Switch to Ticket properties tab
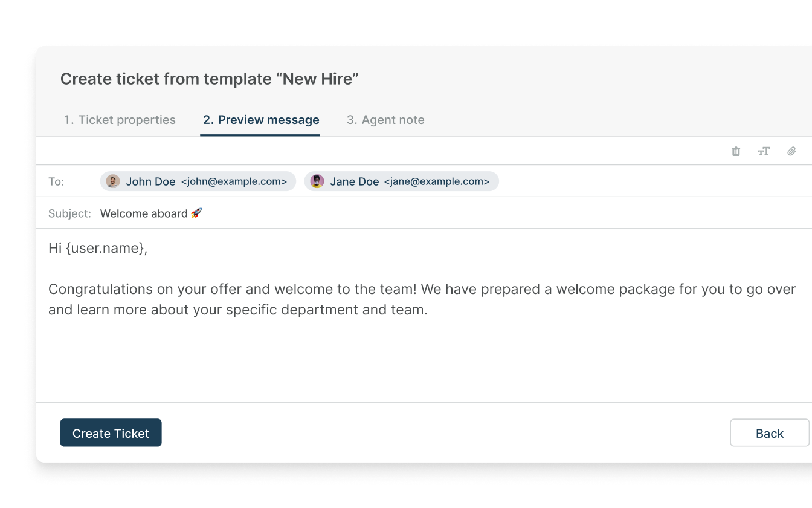The height and width of the screenshot is (508, 812). (120, 120)
